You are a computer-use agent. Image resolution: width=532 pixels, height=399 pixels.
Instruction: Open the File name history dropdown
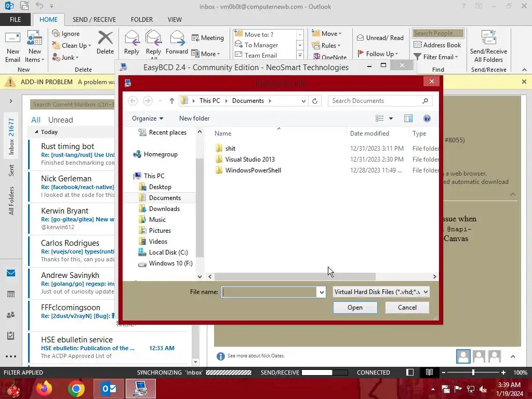[x=321, y=292]
